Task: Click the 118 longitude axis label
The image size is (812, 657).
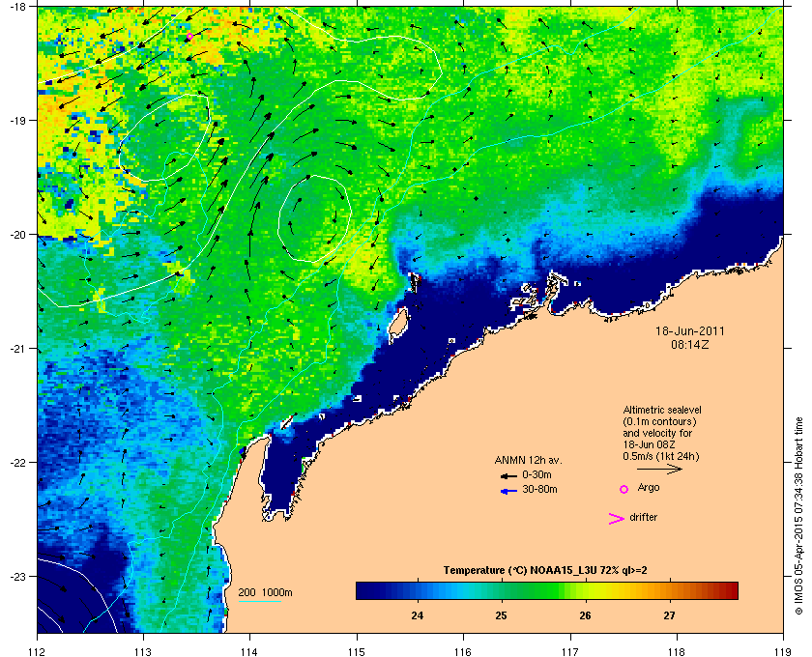Action: click(677, 651)
